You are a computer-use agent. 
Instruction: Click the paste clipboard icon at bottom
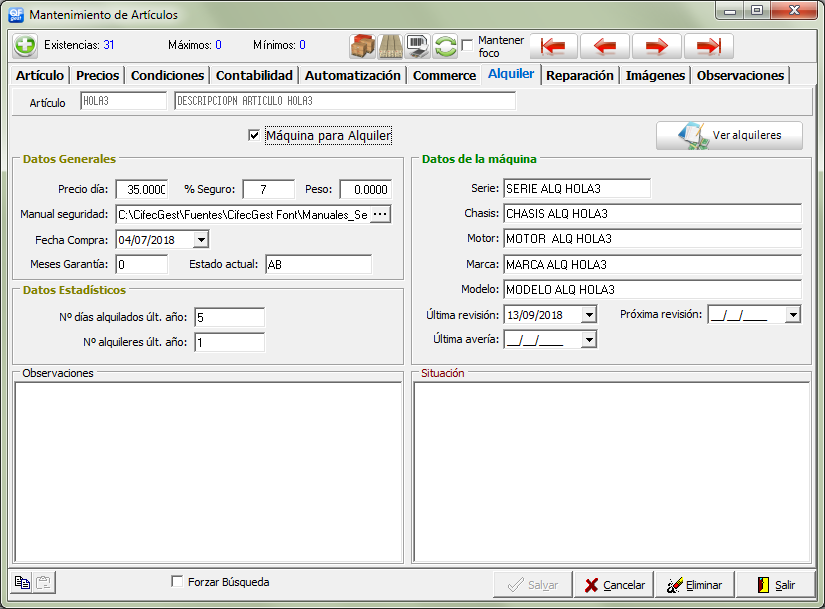click(44, 583)
